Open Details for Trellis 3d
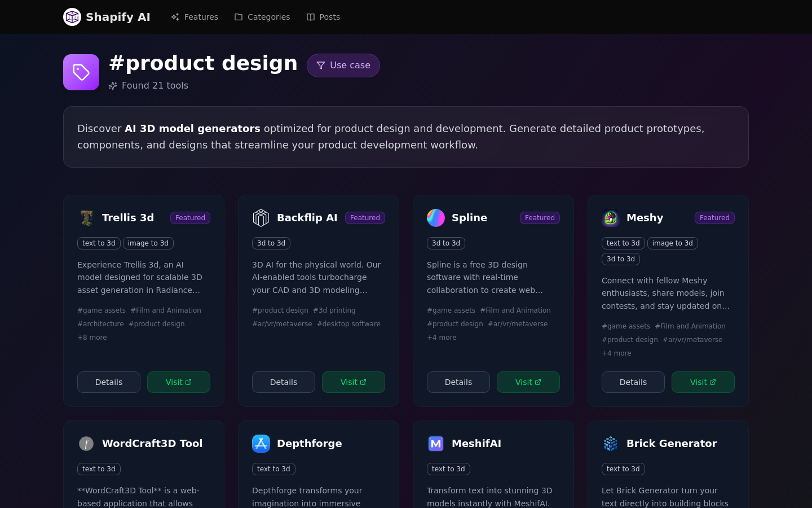The image size is (812, 508). [x=109, y=382]
